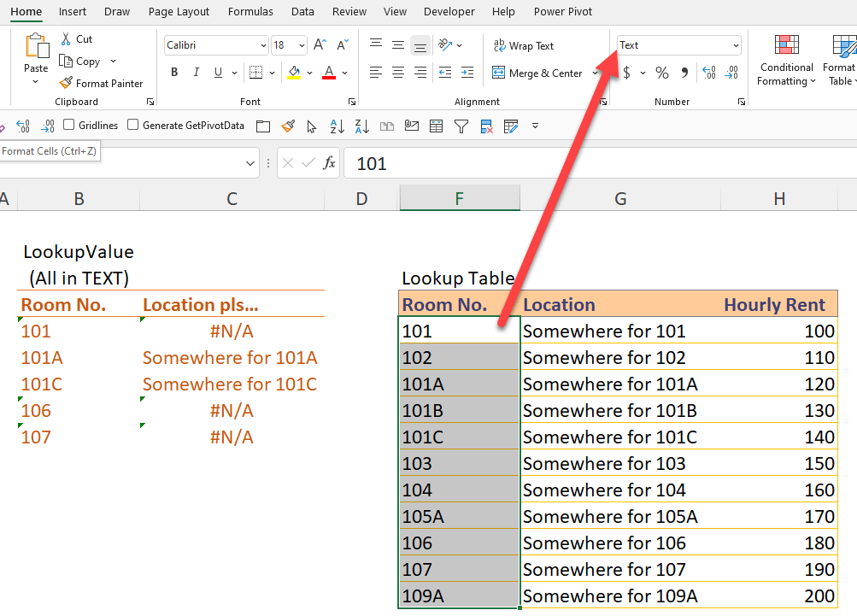
Task: Switch to the Formulas ribbon tab
Action: pyautogui.click(x=249, y=11)
